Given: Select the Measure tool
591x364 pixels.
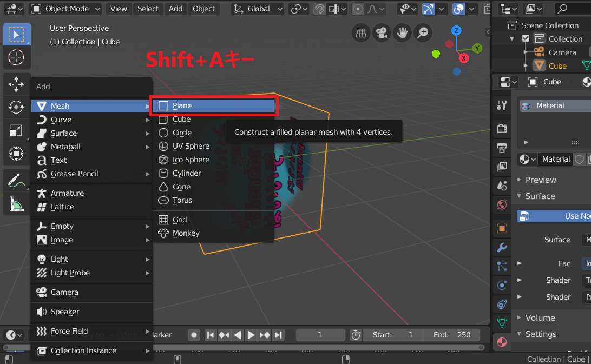Looking at the screenshot, I should [16, 204].
